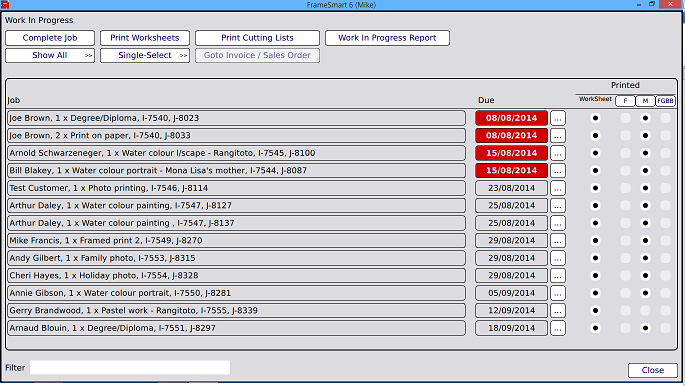
Task: Open details button for Arthur Daley J-8137
Action: click(558, 223)
